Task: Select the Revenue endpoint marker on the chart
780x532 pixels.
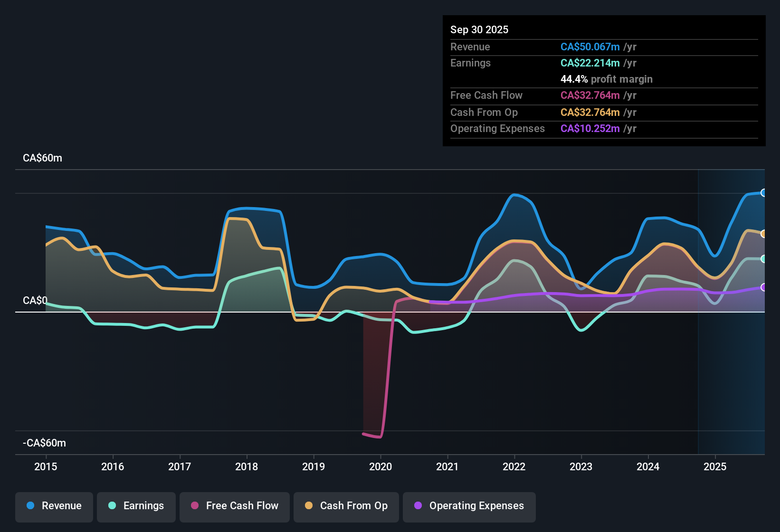Action: pos(763,192)
